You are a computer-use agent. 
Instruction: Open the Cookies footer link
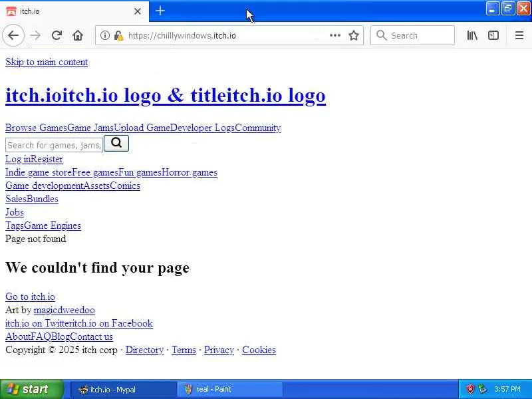coord(259,350)
